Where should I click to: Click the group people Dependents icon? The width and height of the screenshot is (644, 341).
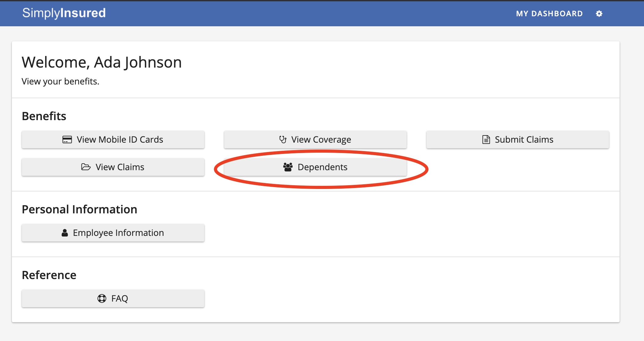(288, 167)
